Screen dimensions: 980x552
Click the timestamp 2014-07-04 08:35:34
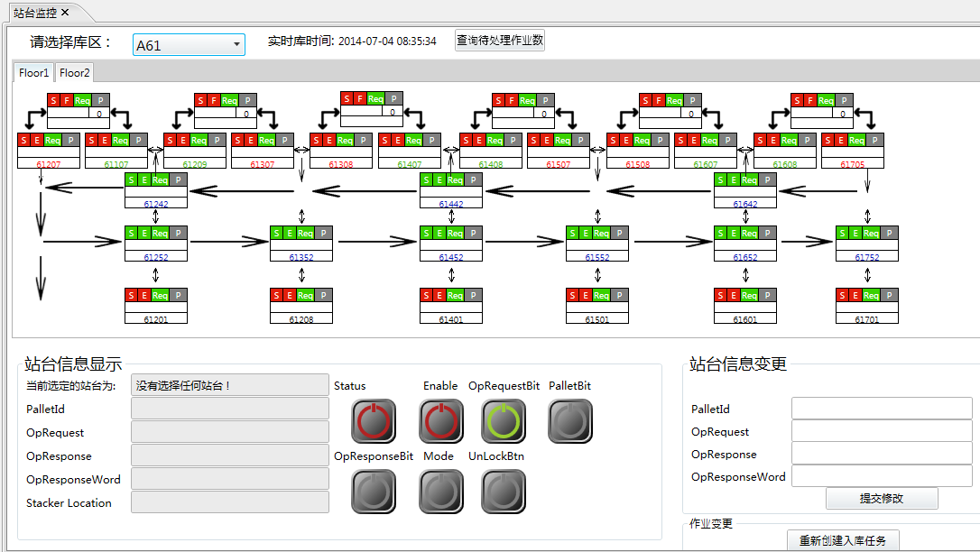click(x=387, y=41)
